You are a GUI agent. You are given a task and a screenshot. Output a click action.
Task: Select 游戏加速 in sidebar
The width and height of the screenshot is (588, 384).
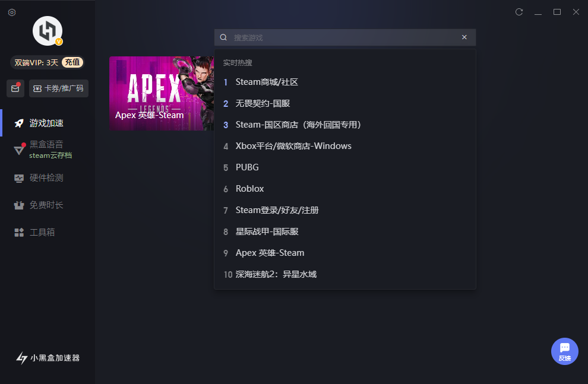click(48, 123)
